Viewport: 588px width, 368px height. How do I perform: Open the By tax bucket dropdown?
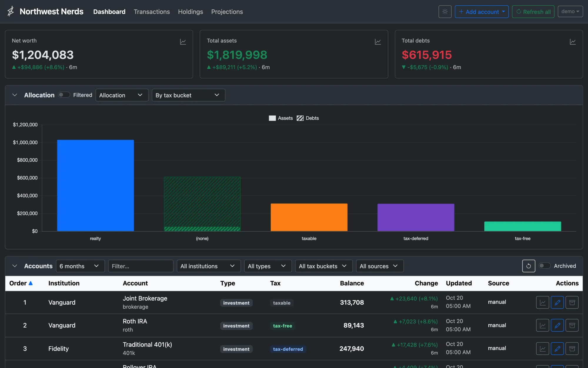point(188,95)
